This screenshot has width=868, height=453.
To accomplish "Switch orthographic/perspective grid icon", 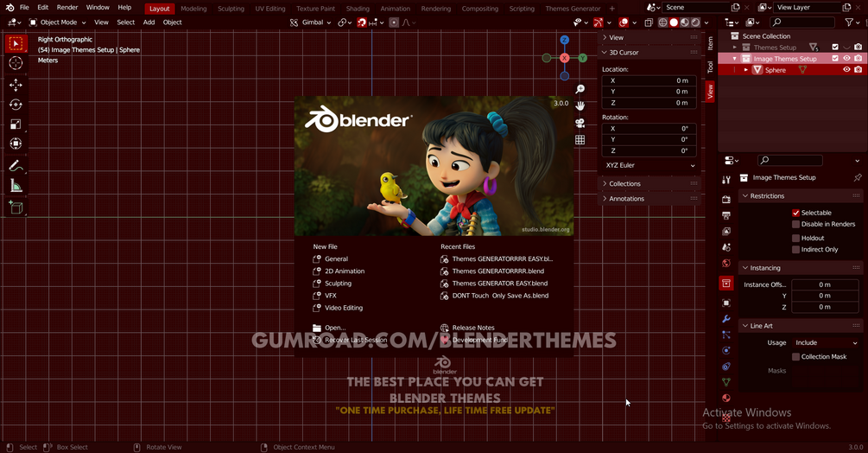I will pos(580,139).
